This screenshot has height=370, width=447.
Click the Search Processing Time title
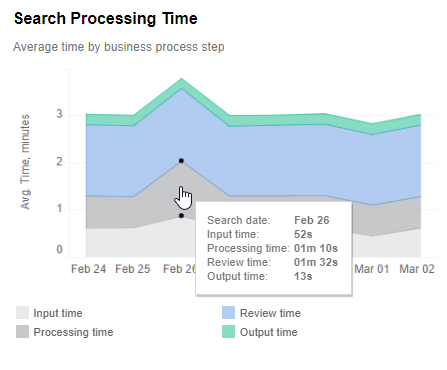point(106,19)
